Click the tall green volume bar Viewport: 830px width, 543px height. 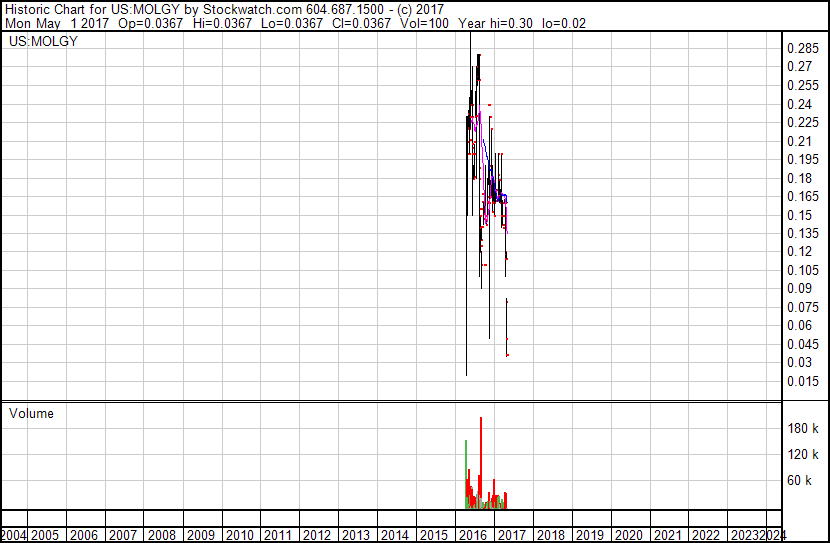[466, 475]
